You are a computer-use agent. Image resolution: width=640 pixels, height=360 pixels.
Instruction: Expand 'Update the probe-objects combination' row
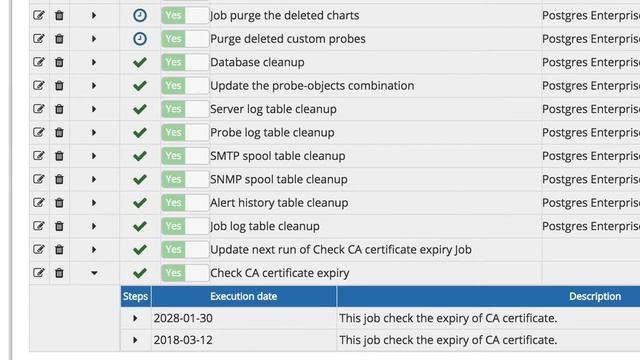click(x=94, y=86)
